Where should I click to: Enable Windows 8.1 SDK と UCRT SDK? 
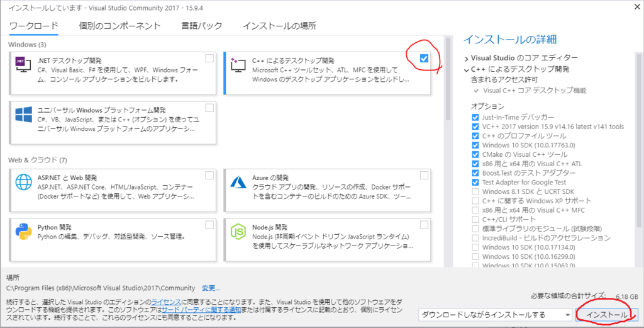point(475,191)
